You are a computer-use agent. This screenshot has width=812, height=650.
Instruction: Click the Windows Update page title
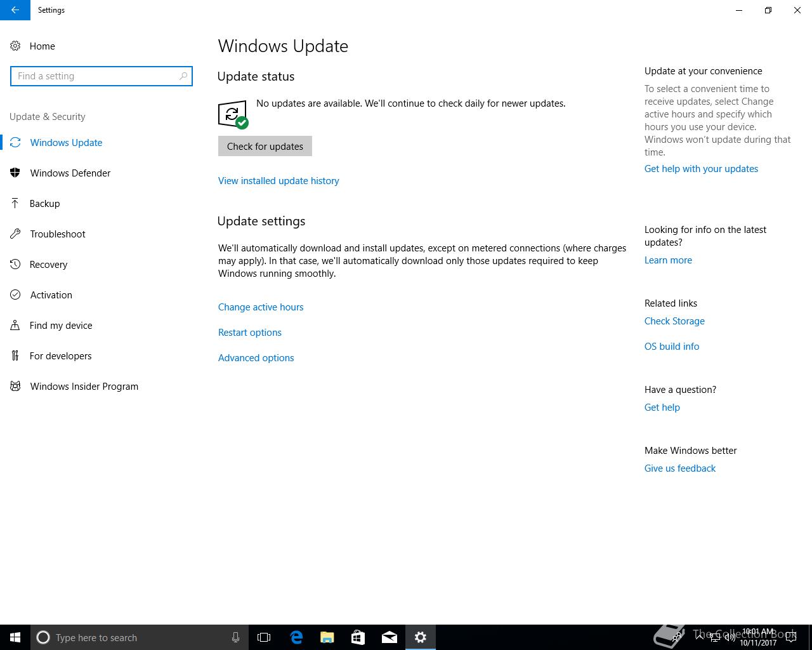point(283,46)
